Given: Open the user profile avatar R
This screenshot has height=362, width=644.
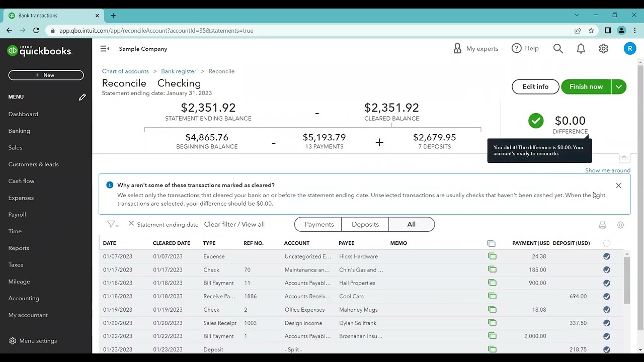Looking at the screenshot, I should coord(630,48).
